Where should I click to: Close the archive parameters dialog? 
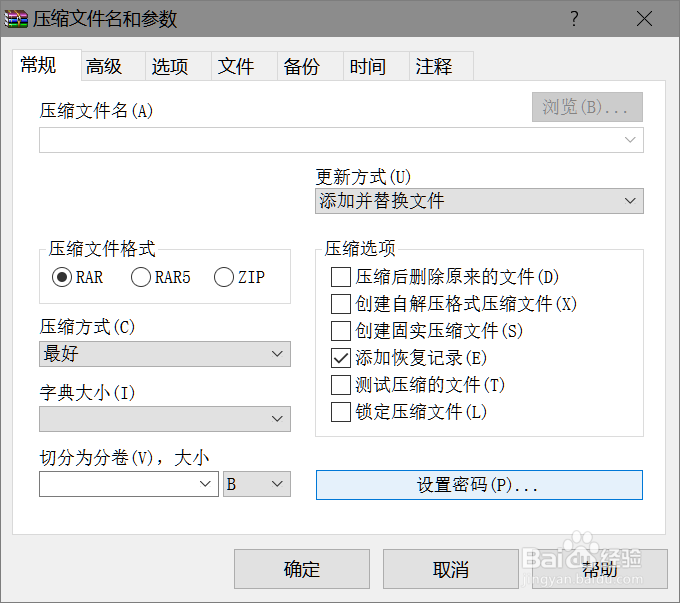[x=645, y=19]
